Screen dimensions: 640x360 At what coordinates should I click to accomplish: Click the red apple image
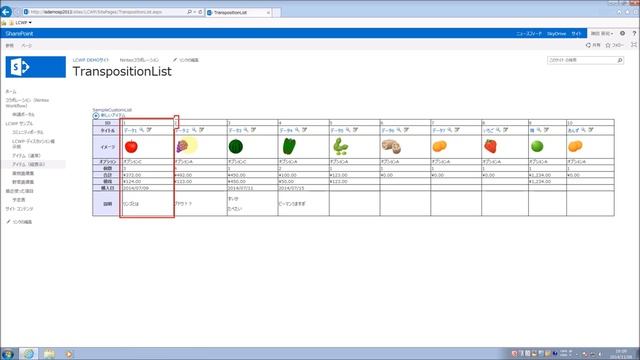pyautogui.click(x=131, y=146)
